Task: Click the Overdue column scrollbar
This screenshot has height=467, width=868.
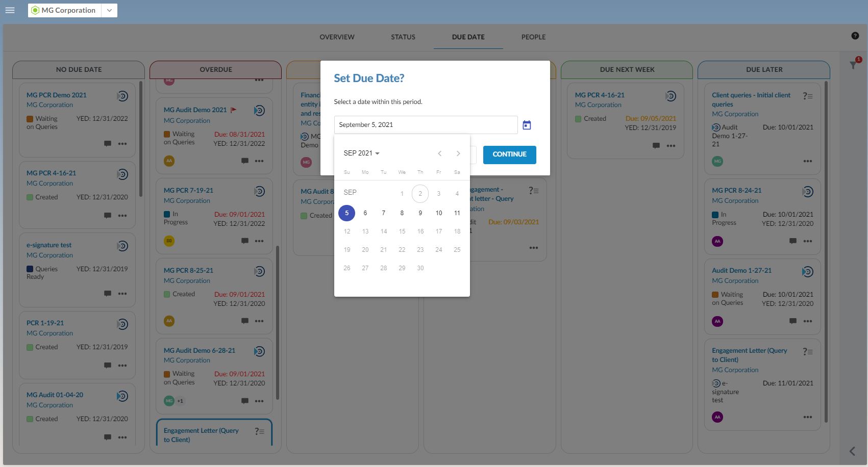Action: tap(278, 322)
